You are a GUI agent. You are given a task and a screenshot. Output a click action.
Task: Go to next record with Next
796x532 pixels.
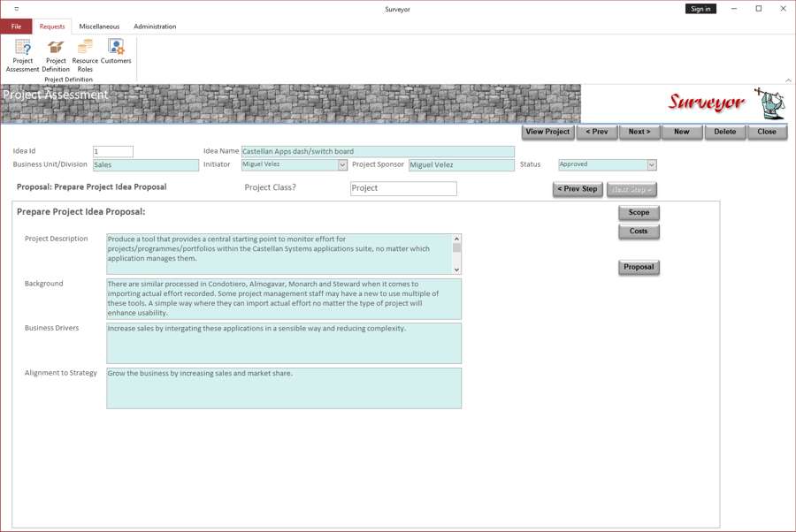coord(639,132)
